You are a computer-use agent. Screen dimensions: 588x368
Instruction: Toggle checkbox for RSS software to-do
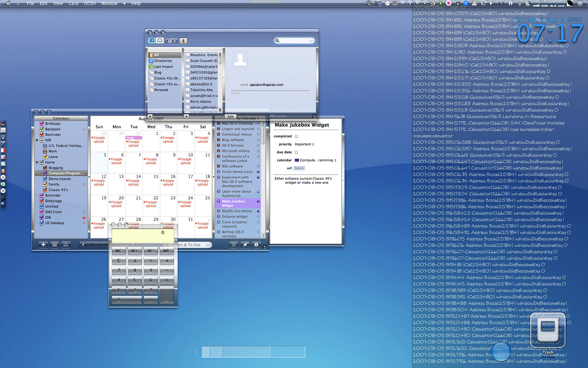(x=218, y=166)
